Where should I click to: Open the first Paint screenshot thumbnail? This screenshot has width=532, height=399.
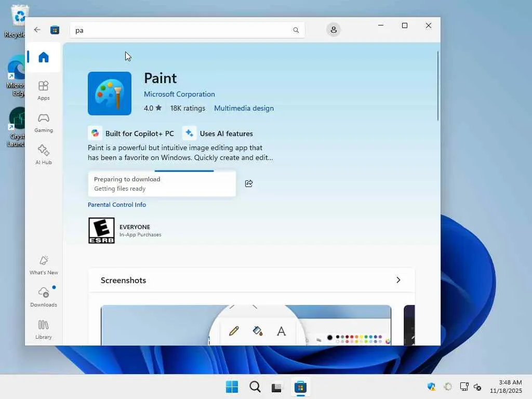[246, 325]
